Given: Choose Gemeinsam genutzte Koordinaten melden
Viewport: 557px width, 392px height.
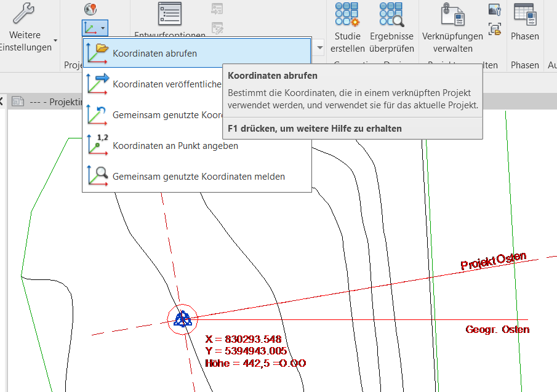Looking at the screenshot, I should [x=198, y=177].
